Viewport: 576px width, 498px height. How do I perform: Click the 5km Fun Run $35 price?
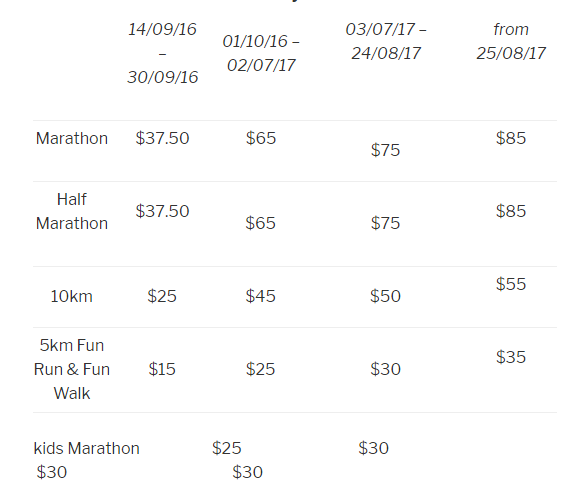(x=511, y=357)
